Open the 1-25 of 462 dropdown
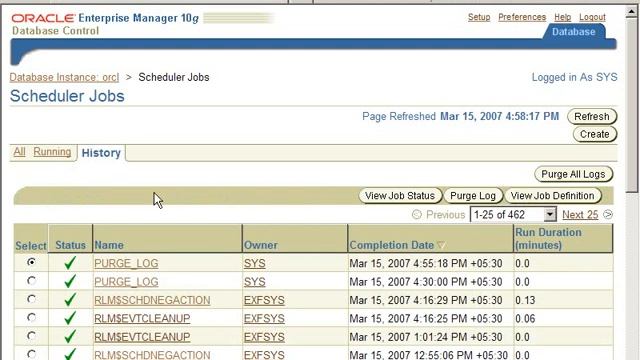640x360 pixels. [x=513, y=215]
